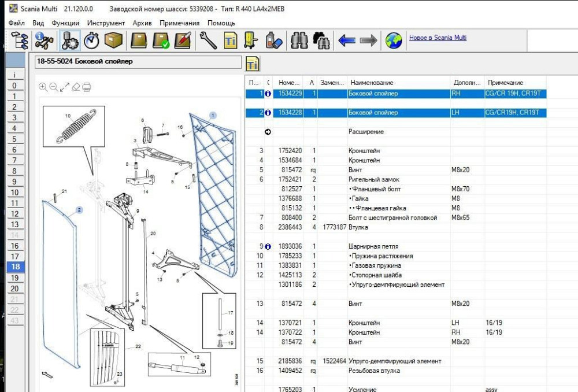Click the eraser icon above the diagram

pos(76,87)
